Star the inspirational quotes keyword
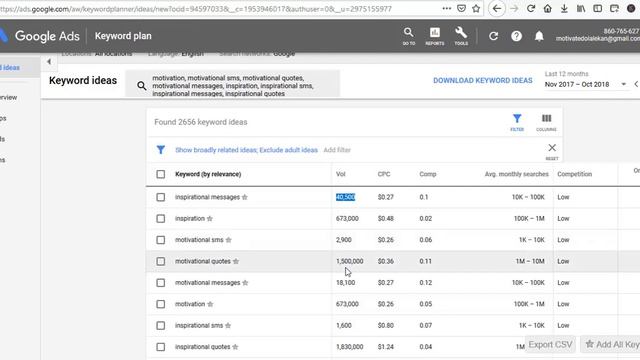The image size is (640, 360). coord(235,347)
